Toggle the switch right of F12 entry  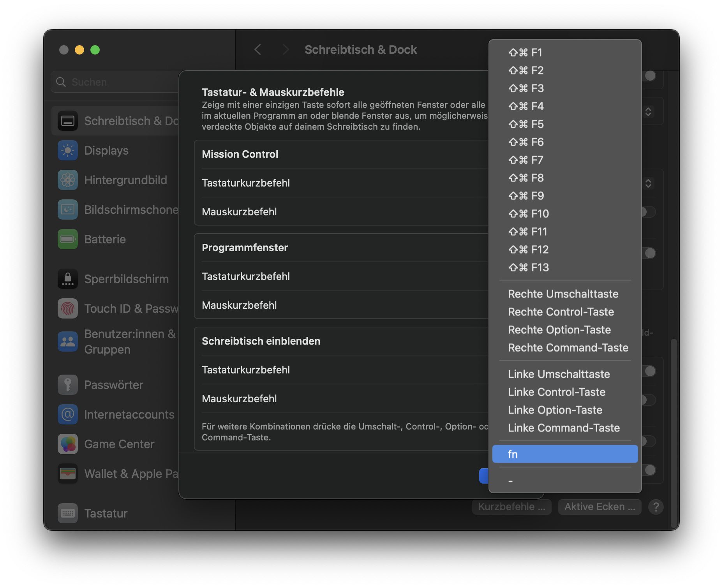649,253
